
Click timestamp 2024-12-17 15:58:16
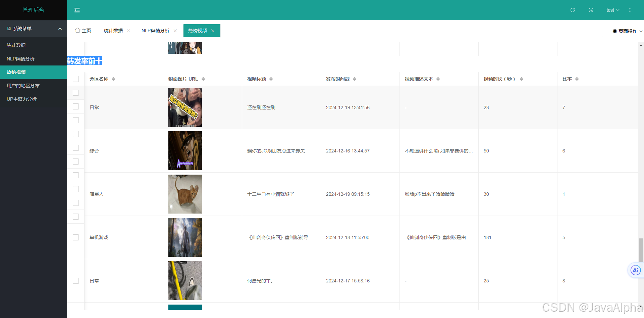point(348,281)
